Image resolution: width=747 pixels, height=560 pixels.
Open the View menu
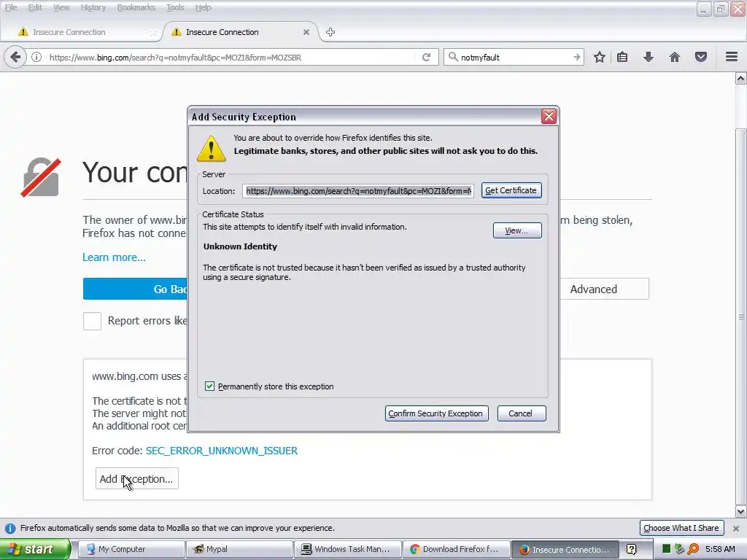click(x=61, y=7)
